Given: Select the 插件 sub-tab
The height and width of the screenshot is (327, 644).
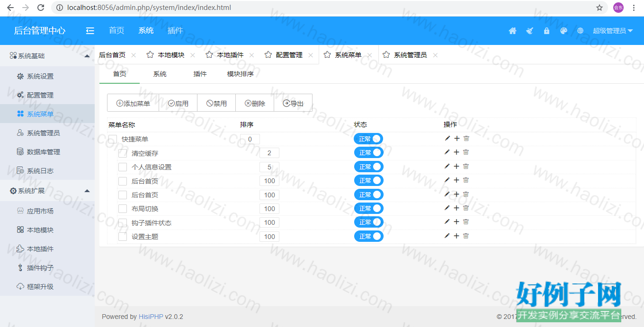Looking at the screenshot, I should point(200,74).
